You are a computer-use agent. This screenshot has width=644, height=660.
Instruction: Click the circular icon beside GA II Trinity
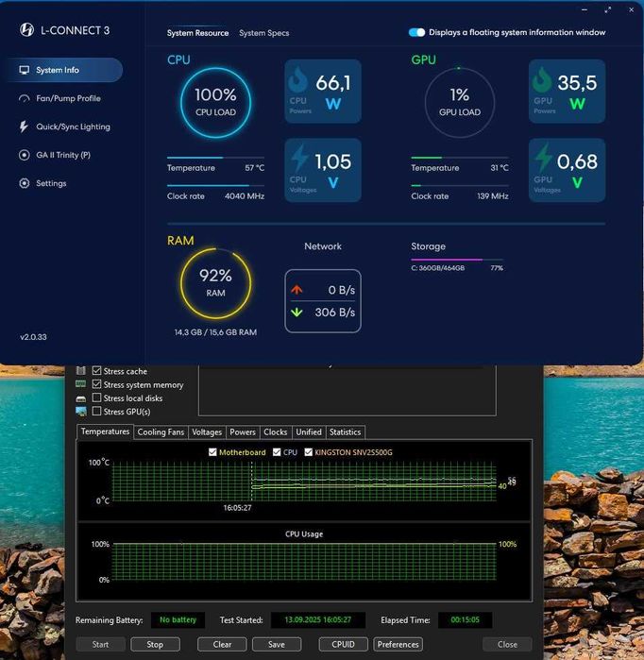[25, 155]
